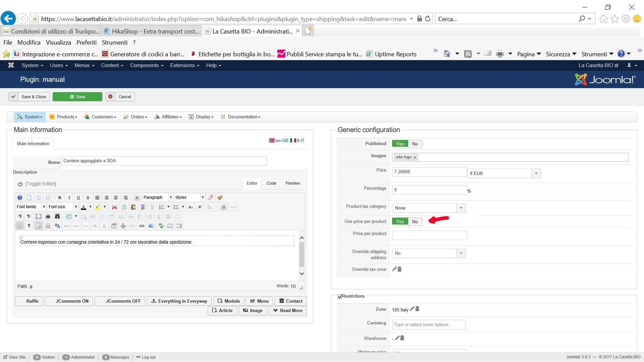The image size is (644, 362).
Task: Switch to the Code editor tab
Action: tap(271, 183)
